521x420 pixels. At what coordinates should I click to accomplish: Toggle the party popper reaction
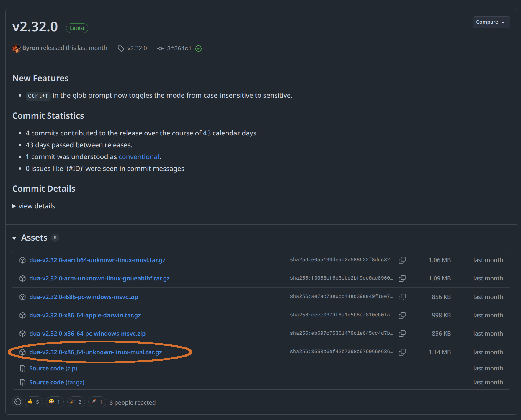click(76, 402)
